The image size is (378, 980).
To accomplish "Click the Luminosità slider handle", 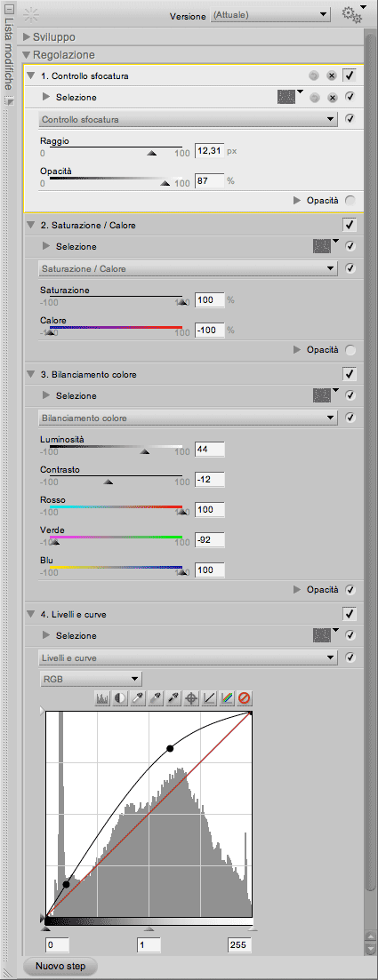I will [145, 452].
